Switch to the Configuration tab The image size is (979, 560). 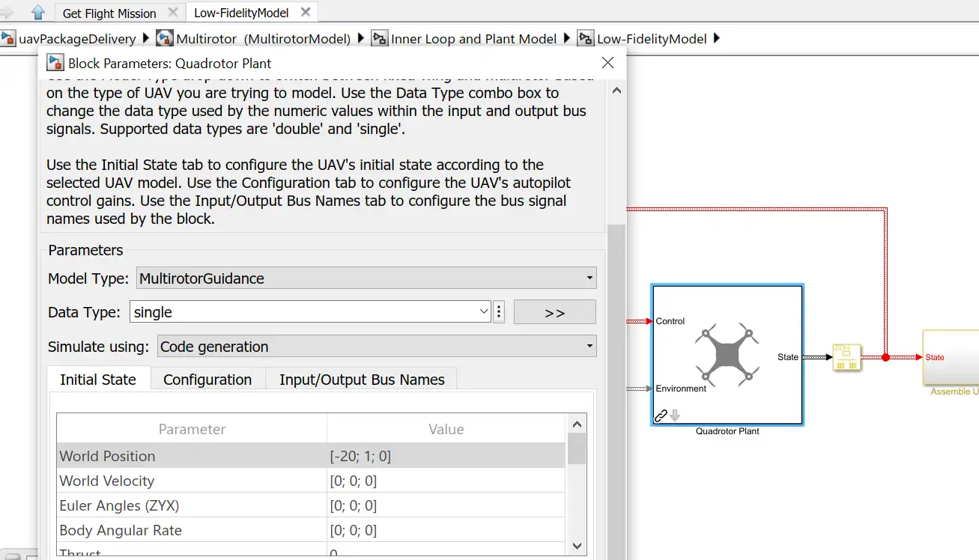[207, 380]
